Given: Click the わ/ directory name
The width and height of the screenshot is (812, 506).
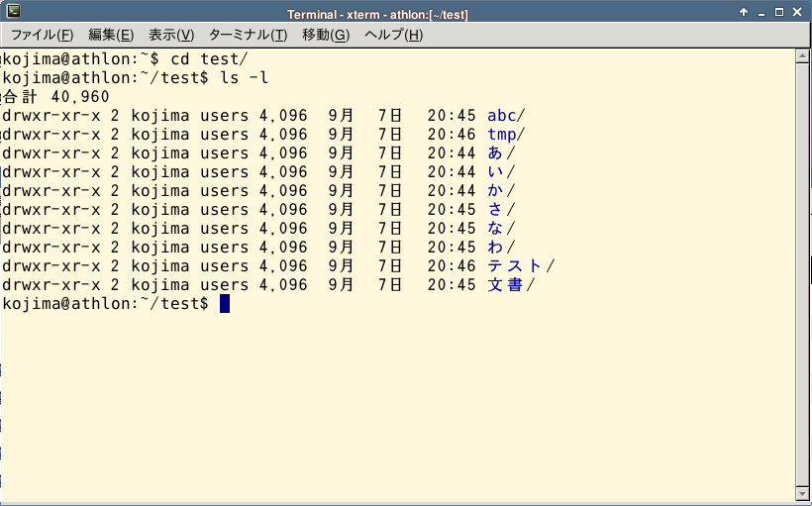Looking at the screenshot, I should coord(501,248).
